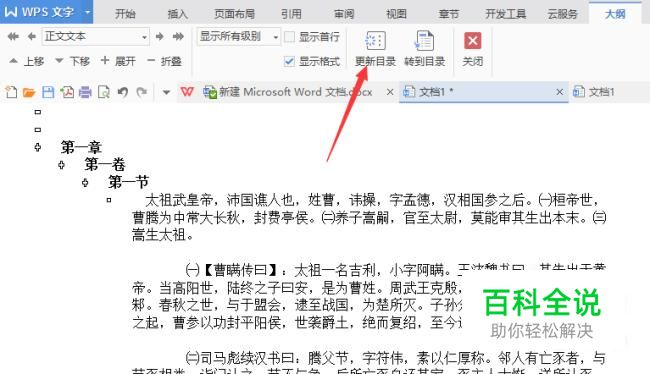
Task: Move item down with 下移
Action: point(73,61)
